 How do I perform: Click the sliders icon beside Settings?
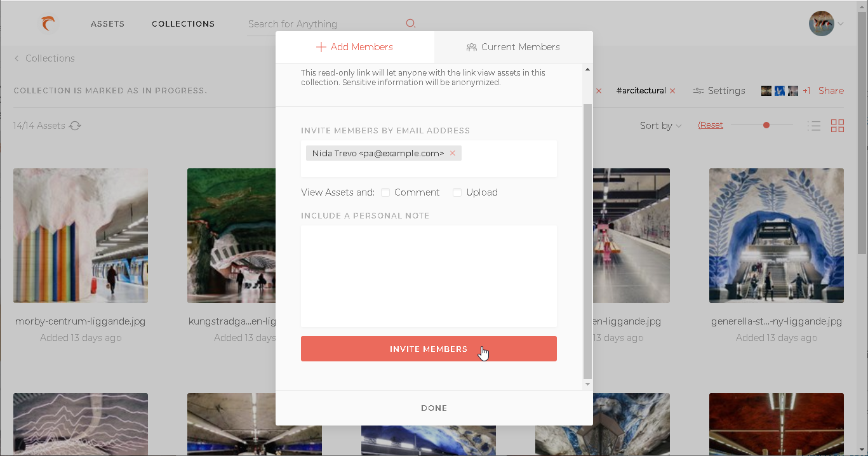tap(698, 91)
